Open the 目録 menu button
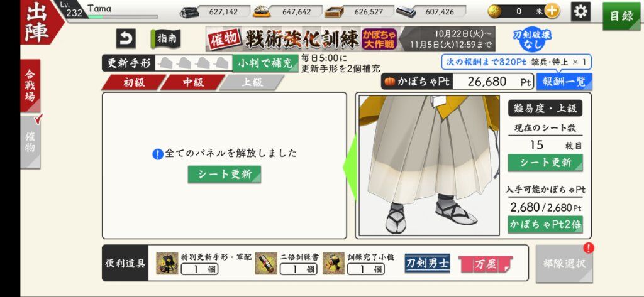The width and height of the screenshot is (644, 297). (x=621, y=16)
